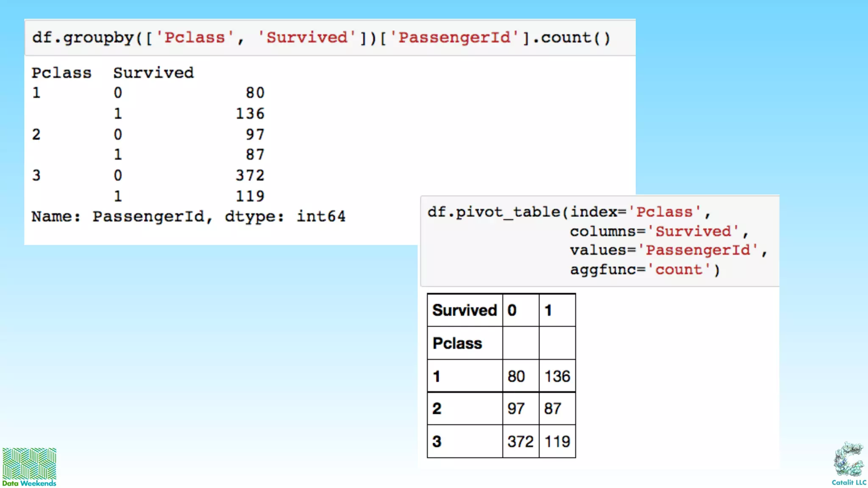Click pivot table row index 3
The height and width of the screenshot is (488, 868).
click(x=437, y=441)
